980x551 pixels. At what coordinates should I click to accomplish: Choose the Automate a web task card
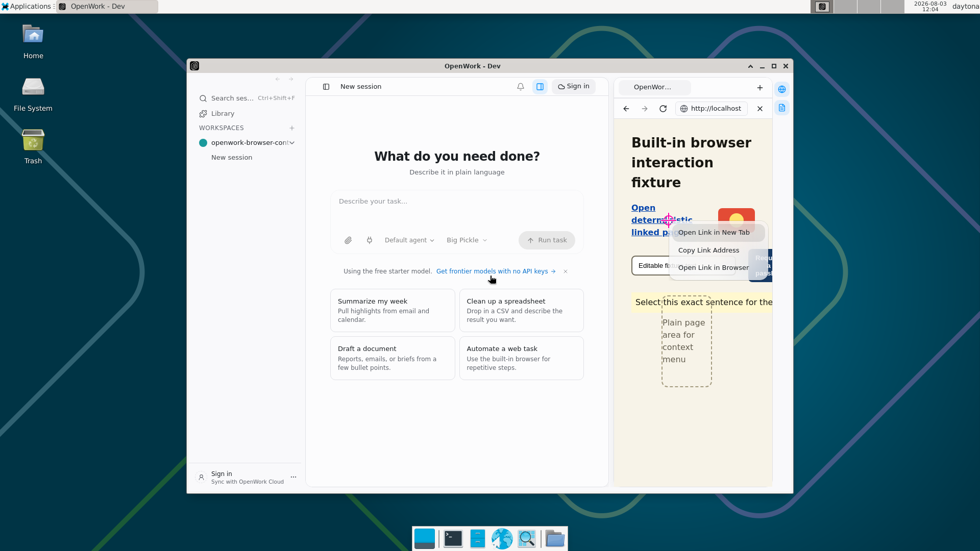point(521,358)
